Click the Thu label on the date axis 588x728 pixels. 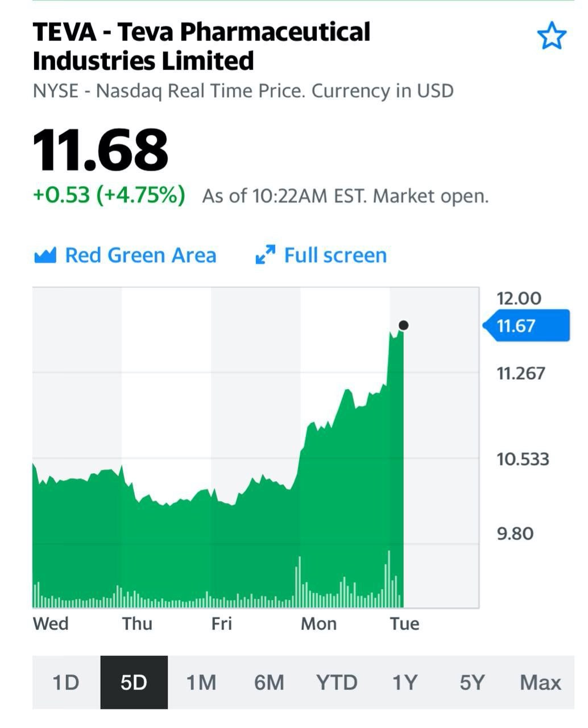pyautogui.click(x=137, y=623)
